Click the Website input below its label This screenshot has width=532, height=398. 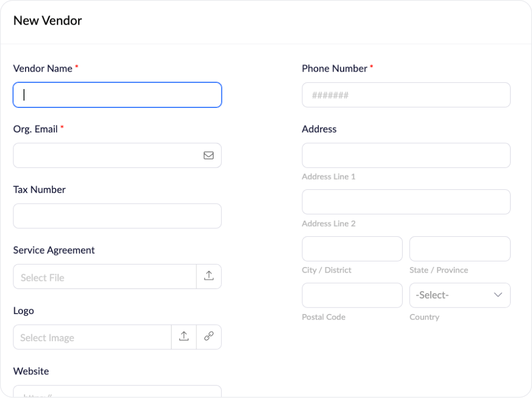pyautogui.click(x=117, y=393)
